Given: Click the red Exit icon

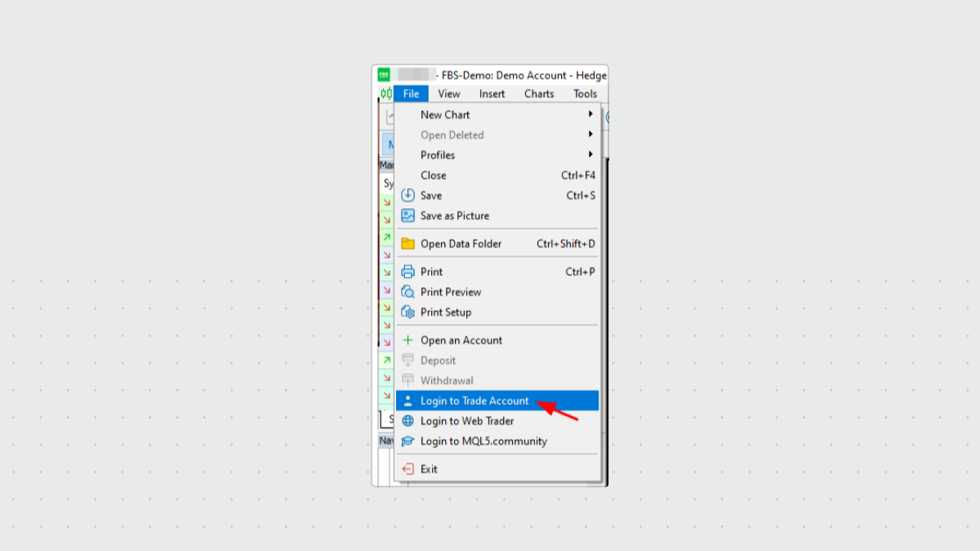Looking at the screenshot, I should tap(408, 469).
